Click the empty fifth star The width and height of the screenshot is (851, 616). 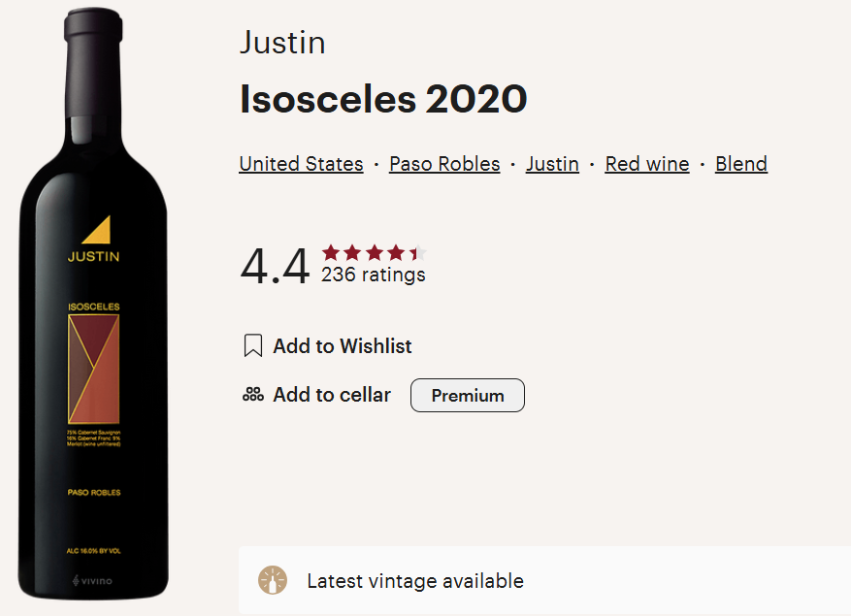point(416,250)
